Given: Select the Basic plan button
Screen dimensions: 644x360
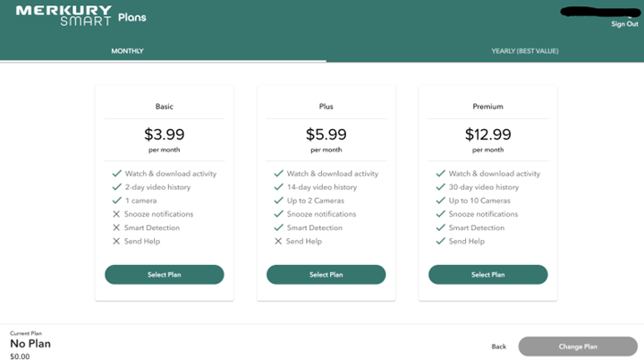Looking at the screenshot, I should [x=165, y=274].
